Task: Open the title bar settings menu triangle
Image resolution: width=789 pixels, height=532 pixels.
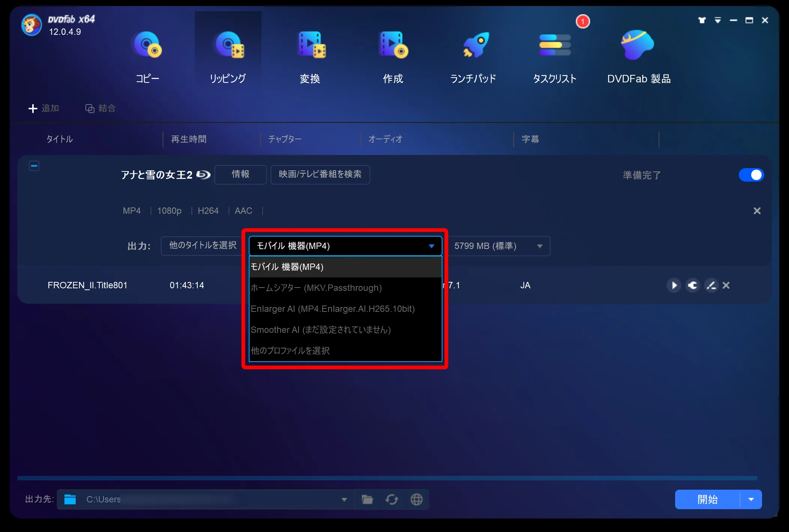Action: 717,20
